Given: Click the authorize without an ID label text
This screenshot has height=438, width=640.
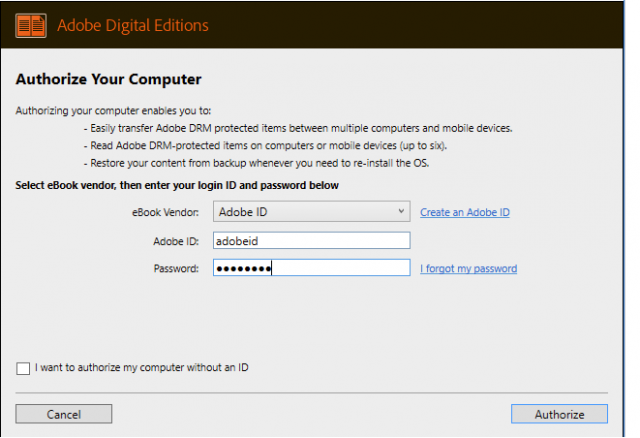Looking at the screenshot, I should (142, 367).
